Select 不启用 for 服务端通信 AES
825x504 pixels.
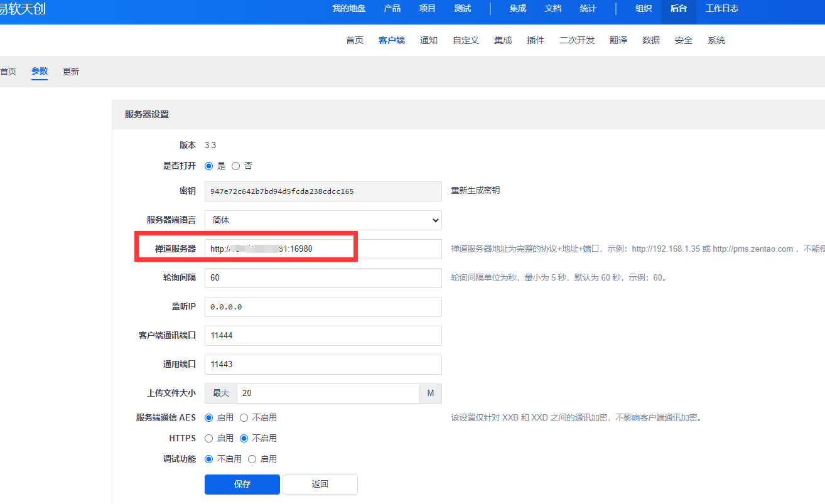(244, 418)
